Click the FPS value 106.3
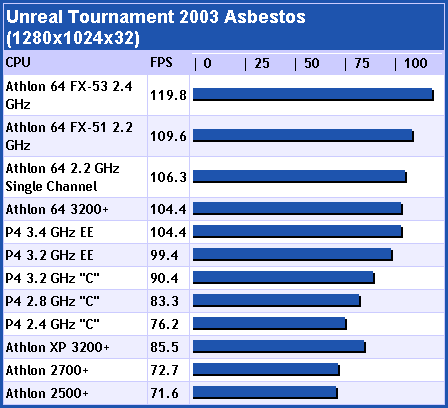The height and width of the screenshot is (408, 448). pyautogui.click(x=168, y=177)
